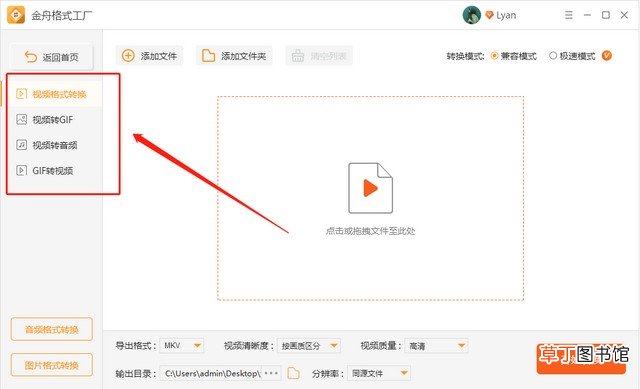Open the 导出格式 MKV dropdown
This screenshot has width=640, height=389.
[182, 346]
